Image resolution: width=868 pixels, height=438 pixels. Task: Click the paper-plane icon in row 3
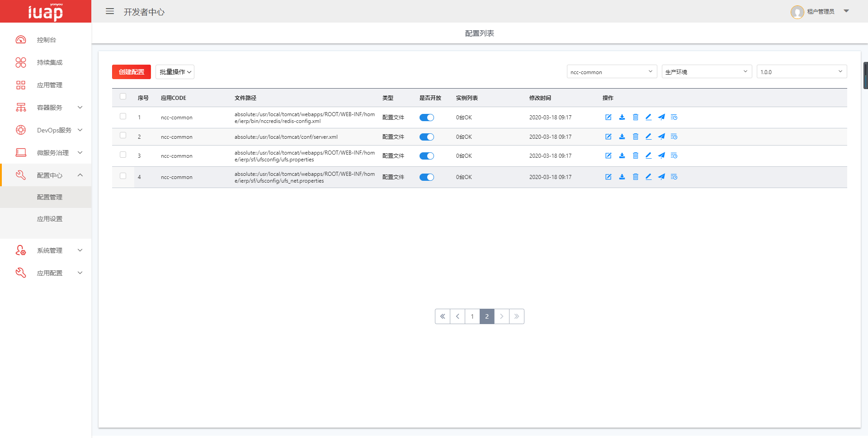tap(661, 155)
